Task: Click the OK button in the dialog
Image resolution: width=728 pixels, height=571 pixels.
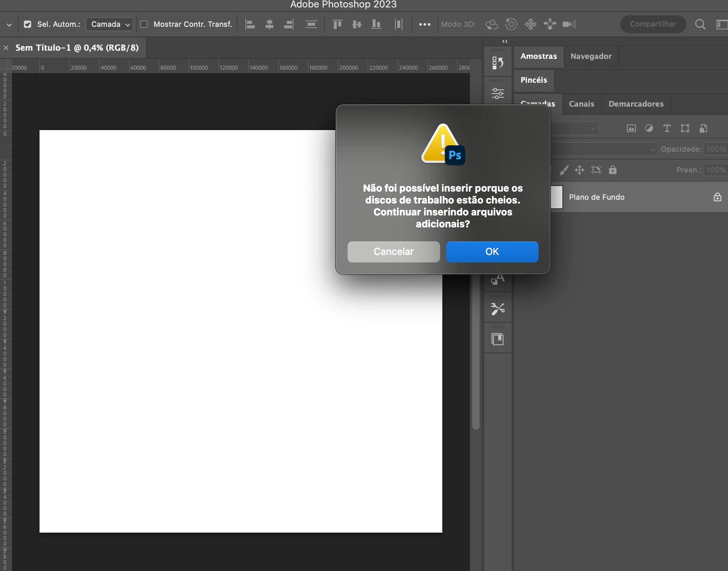Action: (x=492, y=252)
